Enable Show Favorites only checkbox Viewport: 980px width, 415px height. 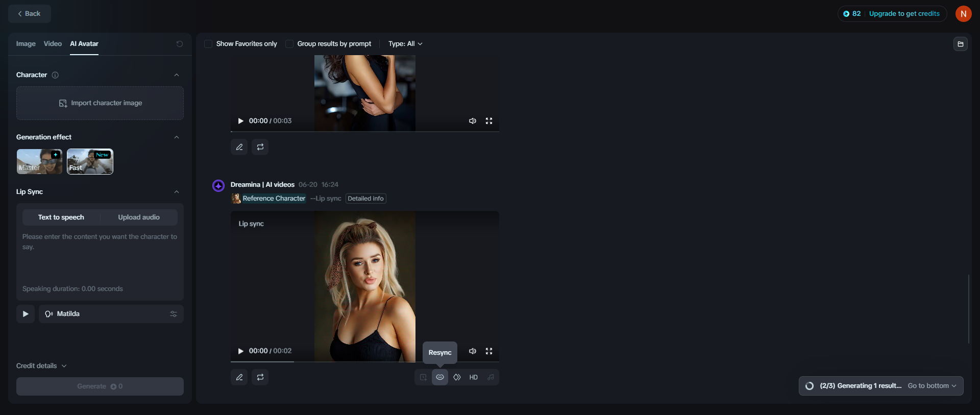(208, 44)
